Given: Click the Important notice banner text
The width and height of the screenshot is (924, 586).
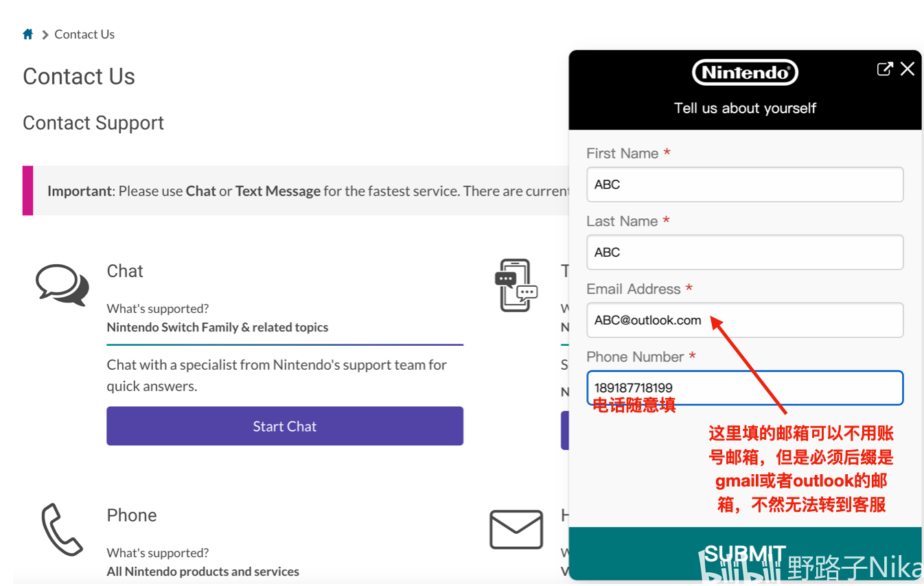Looking at the screenshot, I should tap(308, 191).
